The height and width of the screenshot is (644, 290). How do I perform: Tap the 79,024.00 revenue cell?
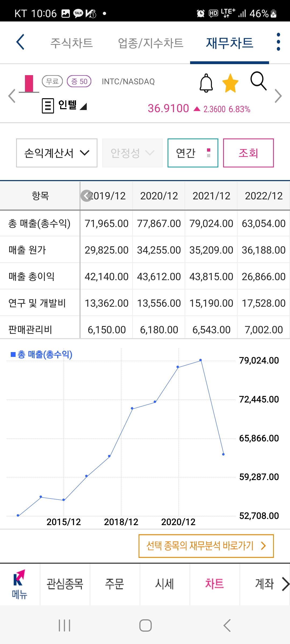pyautogui.click(x=211, y=224)
